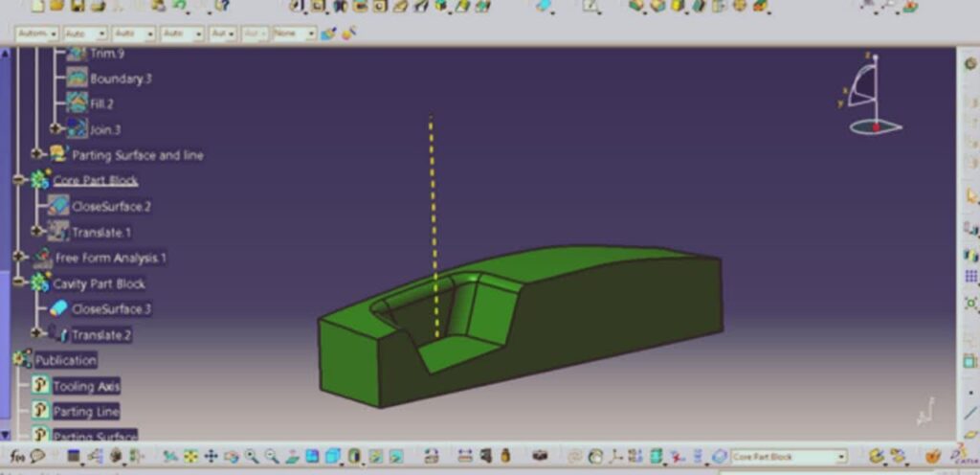The image size is (980, 475).
Task: Click the Zoom In magnifier icon
Action: point(252,457)
